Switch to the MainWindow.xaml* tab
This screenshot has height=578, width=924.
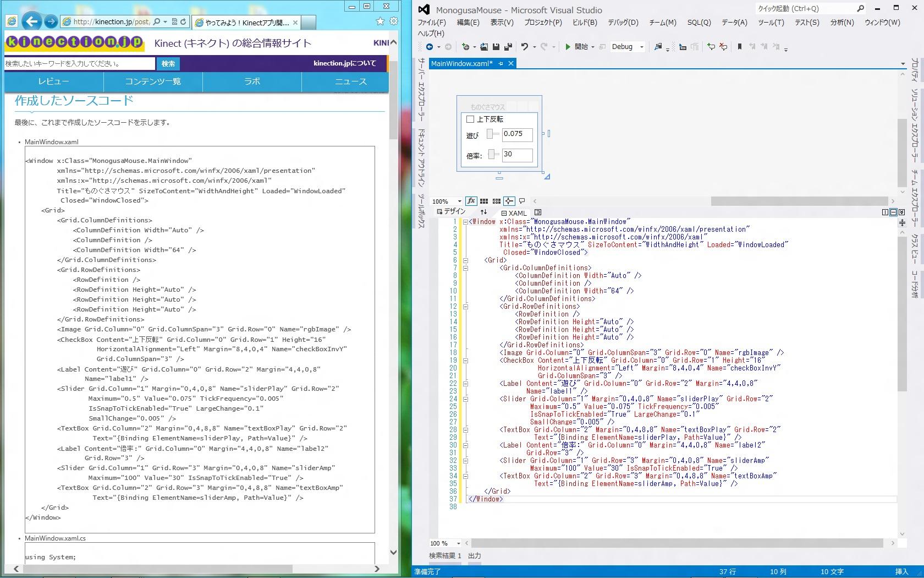[x=461, y=64]
